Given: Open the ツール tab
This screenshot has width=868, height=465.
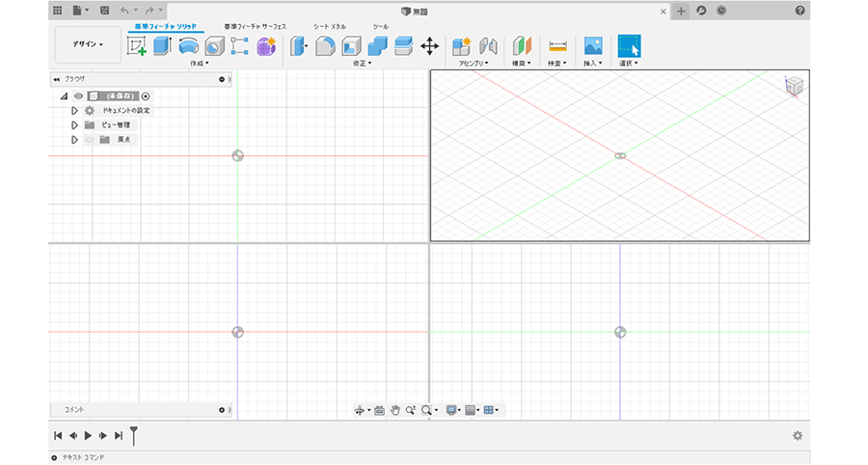Looking at the screenshot, I should [381, 26].
